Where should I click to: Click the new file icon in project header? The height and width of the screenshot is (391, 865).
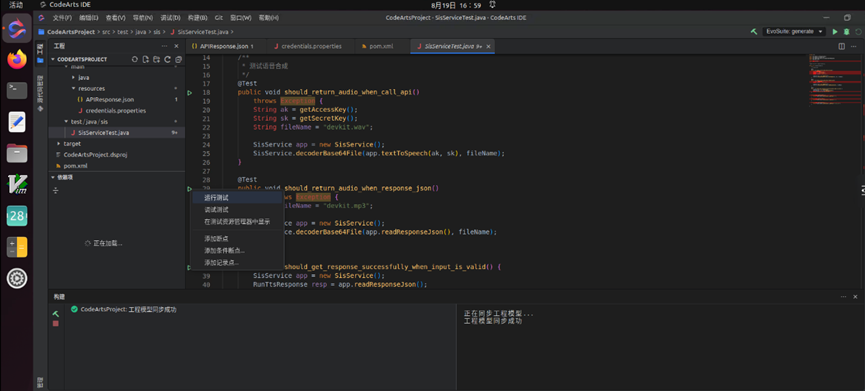click(x=146, y=59)
